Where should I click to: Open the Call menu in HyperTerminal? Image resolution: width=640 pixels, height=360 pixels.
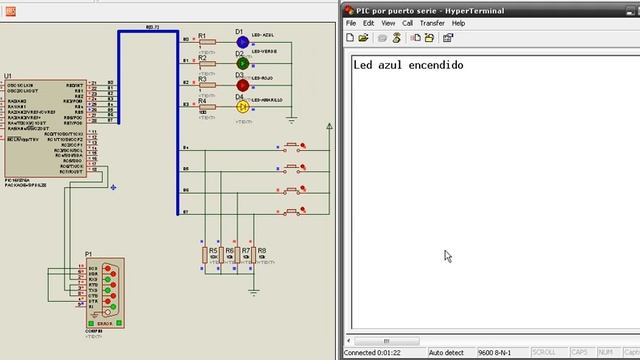(x=407, y=23)
